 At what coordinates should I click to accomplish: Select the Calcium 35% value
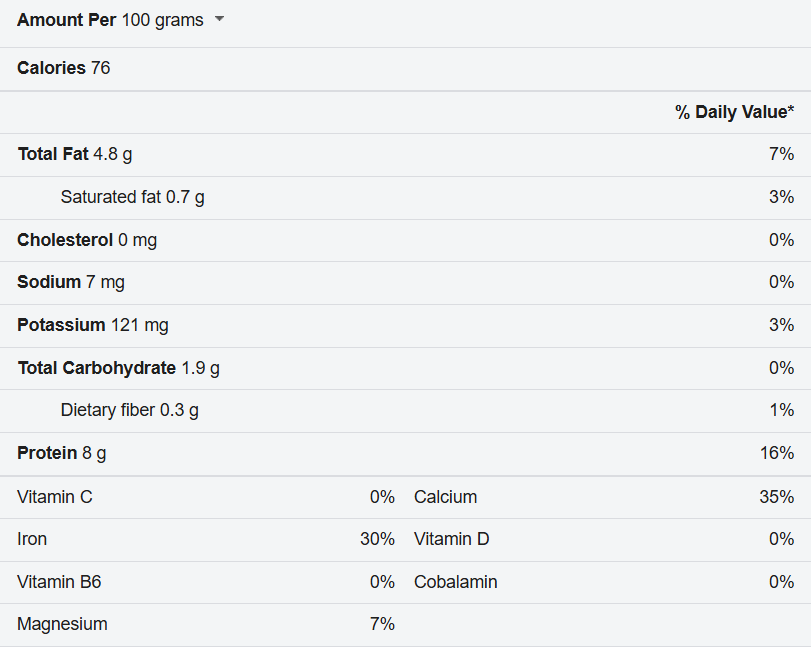point(776,497)
